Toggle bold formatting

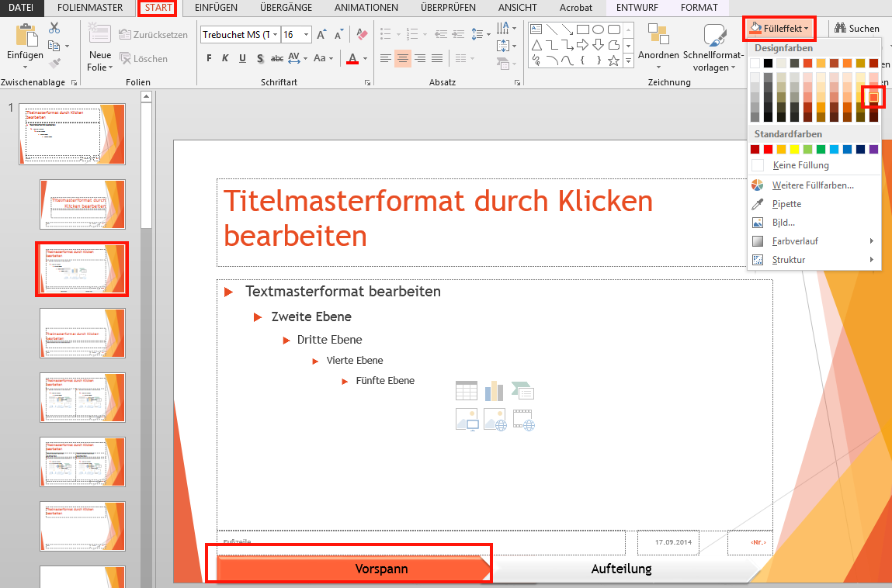point(209,59)
